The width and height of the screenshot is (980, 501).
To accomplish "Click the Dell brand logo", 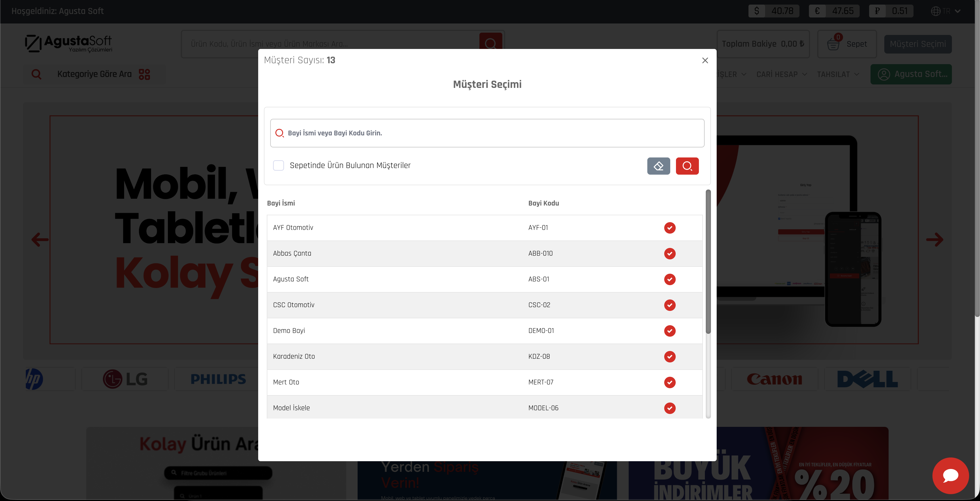I will 867,379.
